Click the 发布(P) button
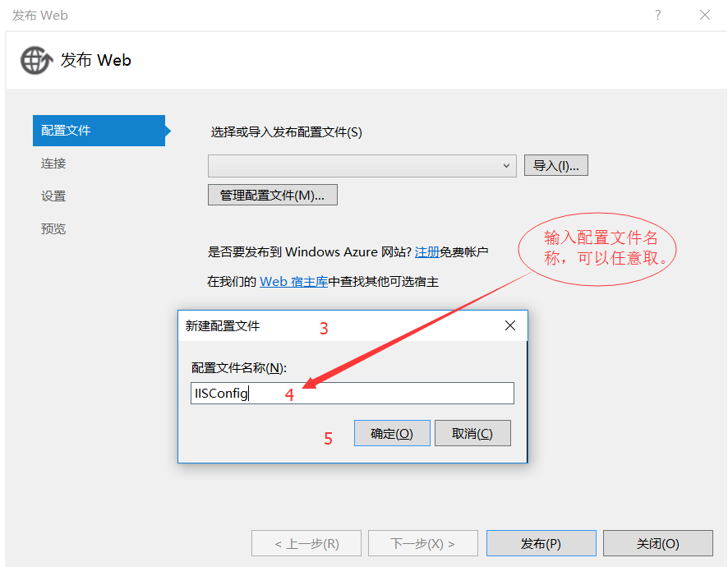Image resolution: width=728 pixels, height=567 pixels. click(541, 542)
